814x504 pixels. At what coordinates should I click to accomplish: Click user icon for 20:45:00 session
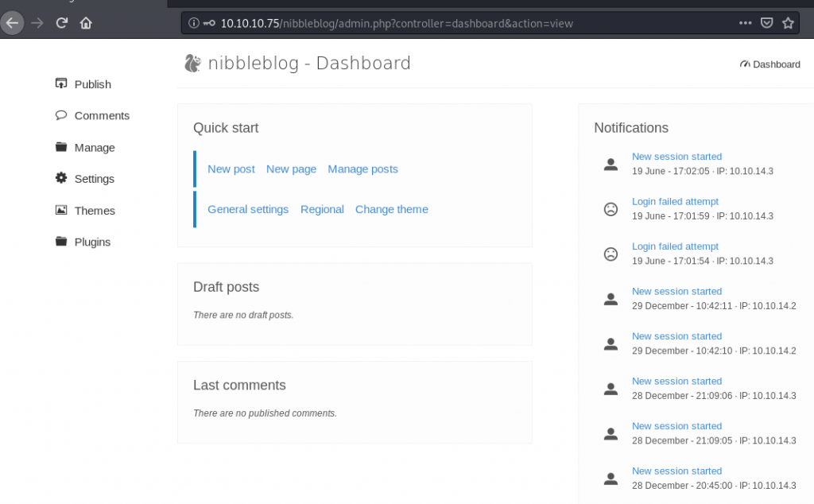coord(611,479)
